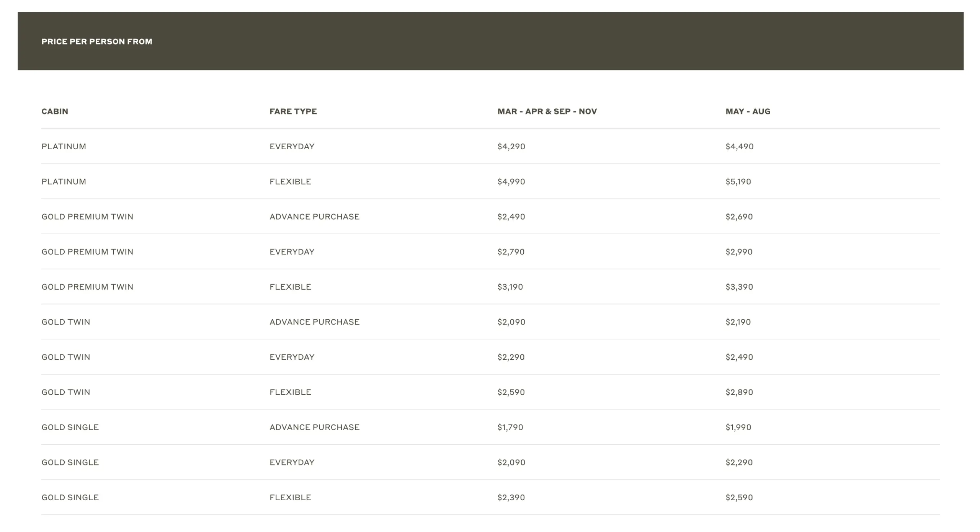Viewport: 980px width, 532px height.
Task: Click the $2,490 Gold Premium Twin price
Action: [511, 216]
